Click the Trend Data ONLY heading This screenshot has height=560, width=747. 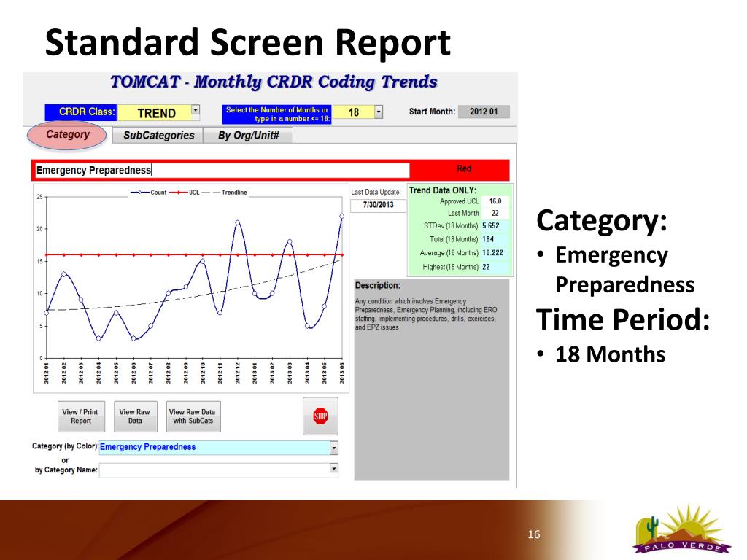[x=443, y=190]
